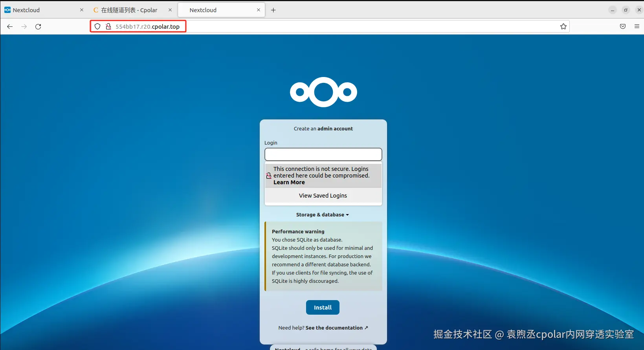Click the insecure connection padlock icon
Viewport: 644px width, 350px height.
(108, 26)
